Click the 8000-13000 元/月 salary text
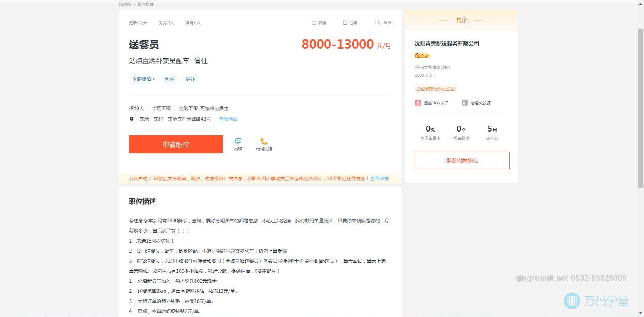 click(x=346, y=44)
